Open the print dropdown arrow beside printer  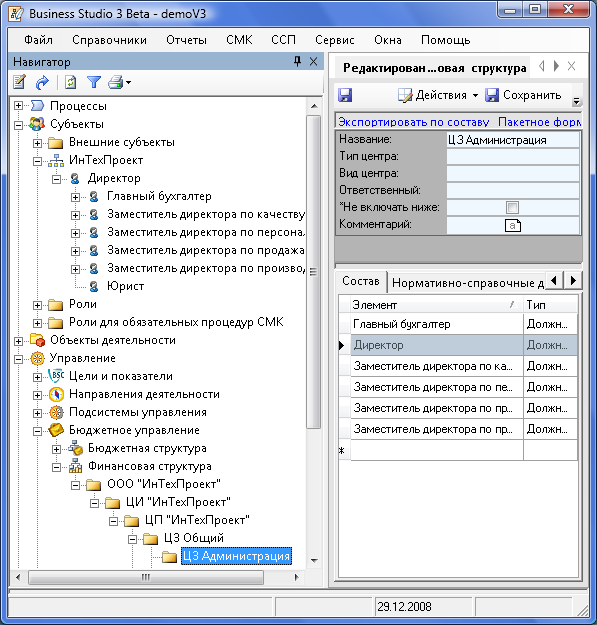pyautogui.click(x=128, y=83)
